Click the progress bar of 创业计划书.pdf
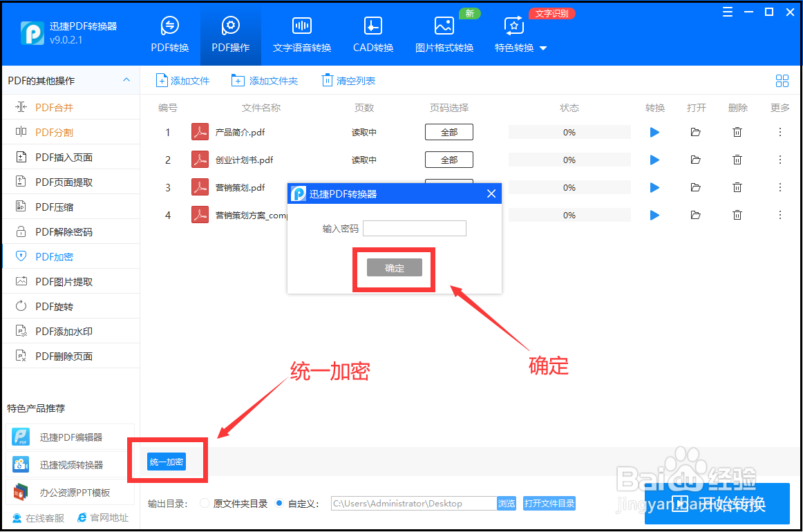This screenshot has height=532, width=803. (x=569, y=160)
